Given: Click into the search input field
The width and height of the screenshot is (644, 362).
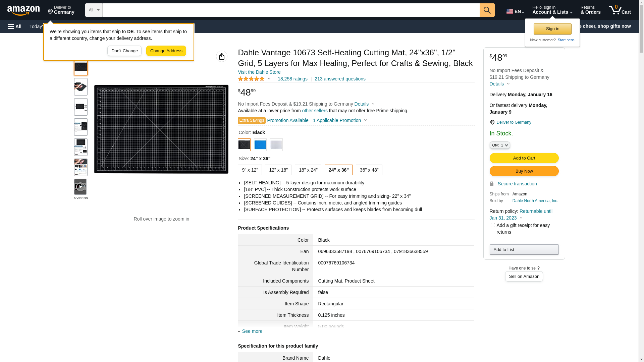Looking at the screenshot, I should click(290, 10).
